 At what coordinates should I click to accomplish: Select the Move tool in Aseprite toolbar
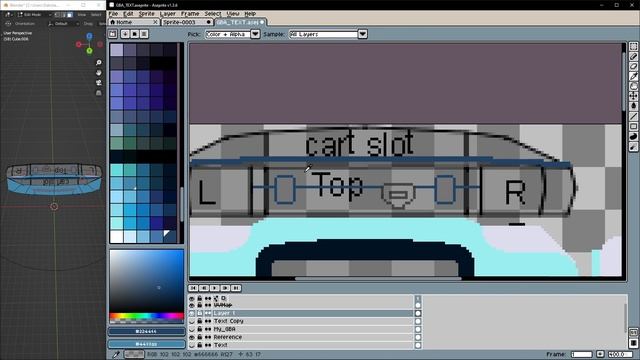(633, 96)
